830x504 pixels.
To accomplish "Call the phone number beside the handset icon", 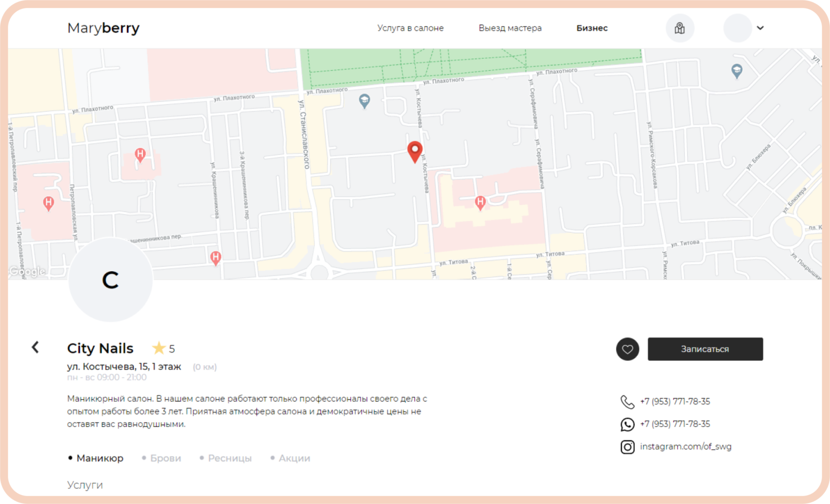I will [675, 402].
